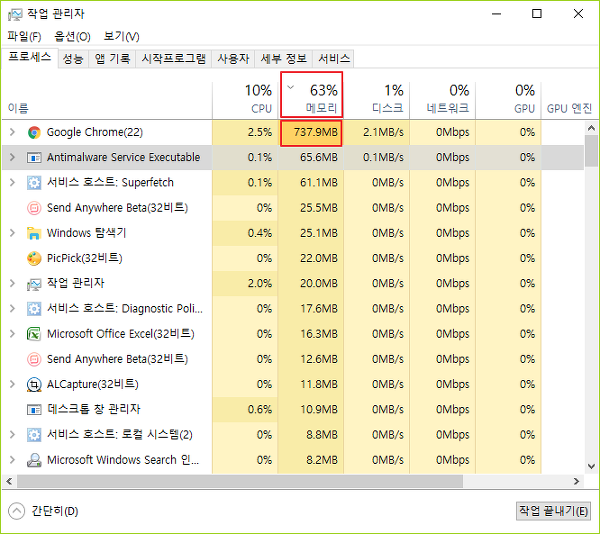Click the Superfetch service host gear icon
Screen dimensions: 600x534
[34, 183]
